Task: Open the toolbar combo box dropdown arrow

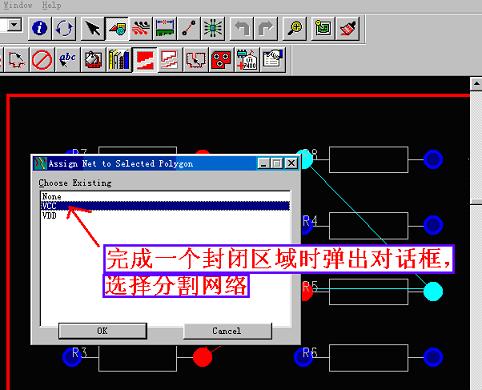Action: coord(14,25)
